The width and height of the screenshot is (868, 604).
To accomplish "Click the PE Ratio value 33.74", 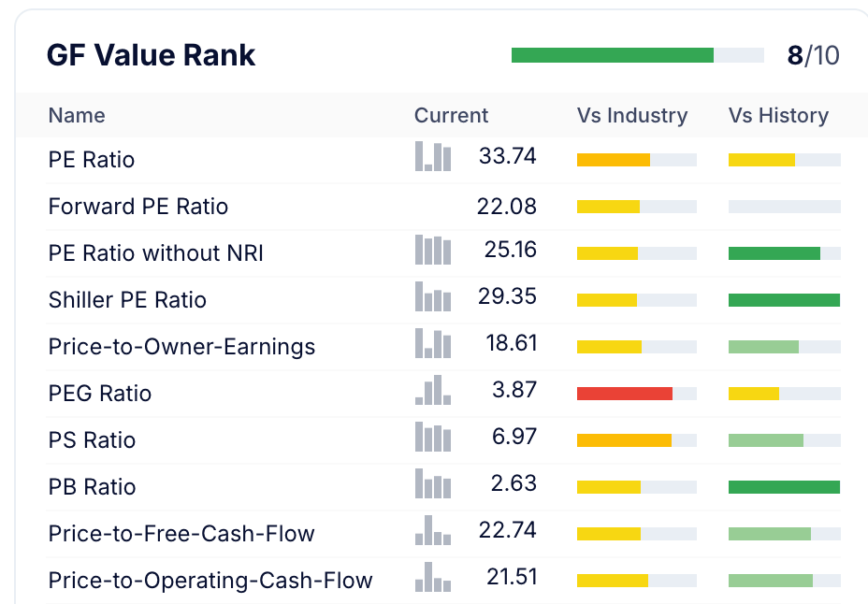I will pos(508,156).
